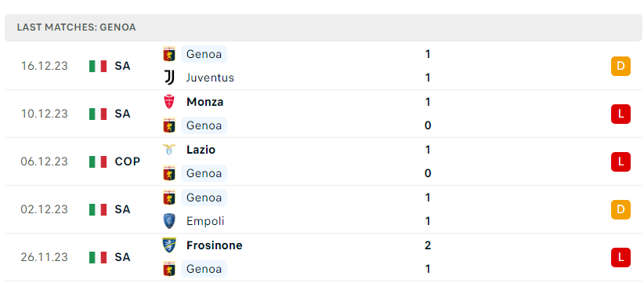The image size is (644, 283).
Task: Click the Frosinone club crest
Action: point(169,245)
